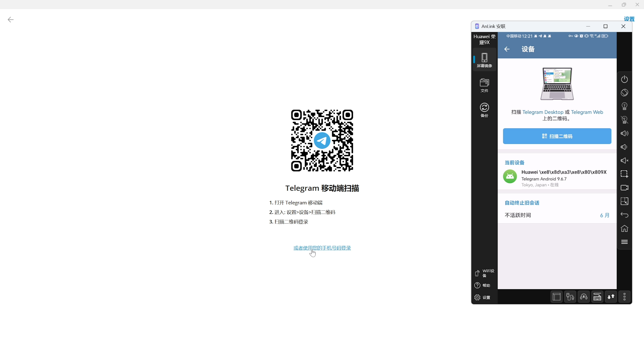Tap the laptop illustration on phone screen
The width and height of the screenshot is (644, 362).
click(557, 84)
